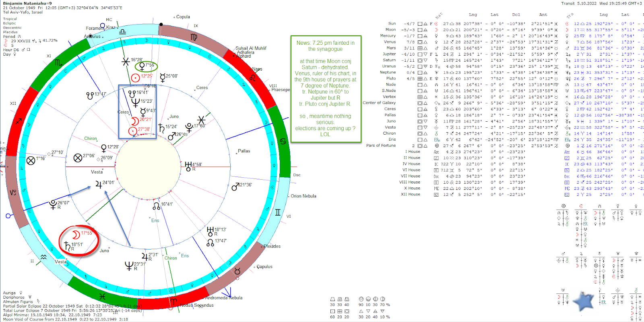Image resolution: width=644 pixels, height=322 pixels.
Task: Select the 'Suhail Al Muhlif' star label
Action: [251, 48]
